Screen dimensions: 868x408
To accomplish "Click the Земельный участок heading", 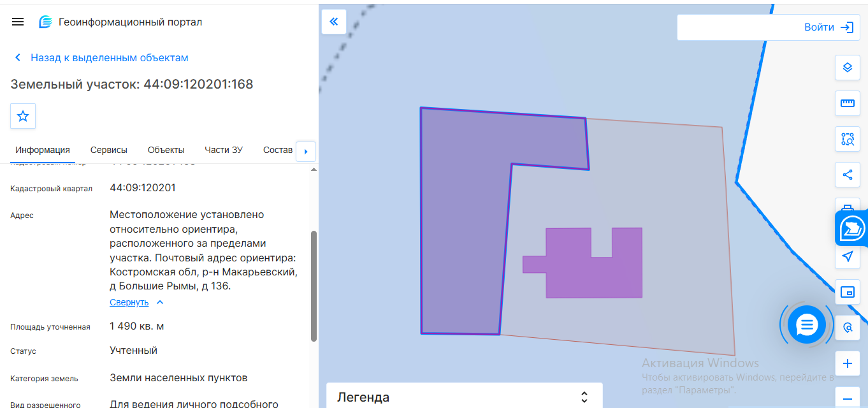I will coord(132,84).
